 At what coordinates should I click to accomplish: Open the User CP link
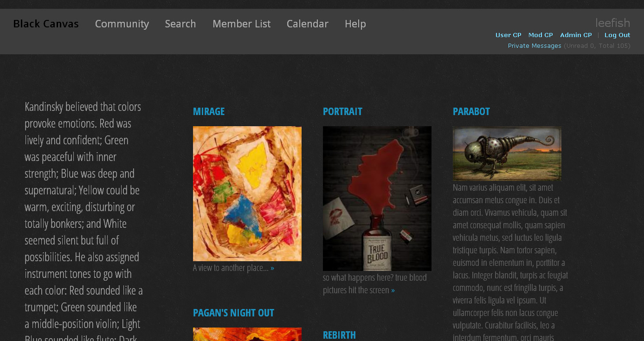[509, 35]
